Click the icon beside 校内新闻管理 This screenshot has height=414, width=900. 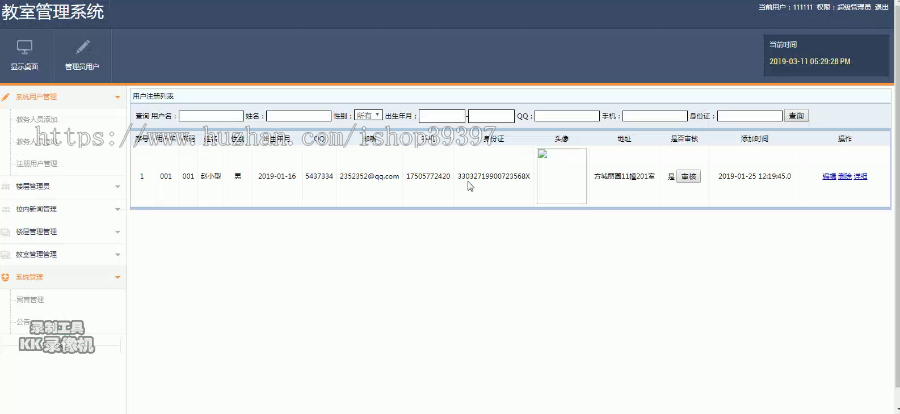(6, 210)
